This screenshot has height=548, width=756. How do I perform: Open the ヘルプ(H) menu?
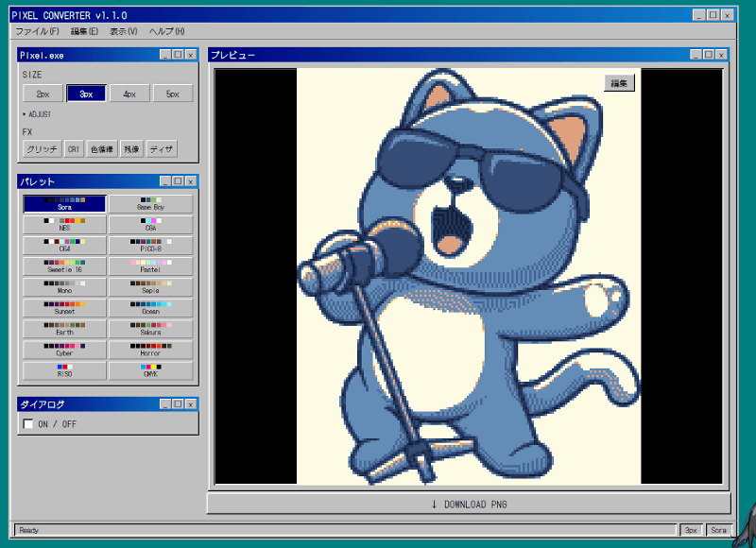coord(167,31)
